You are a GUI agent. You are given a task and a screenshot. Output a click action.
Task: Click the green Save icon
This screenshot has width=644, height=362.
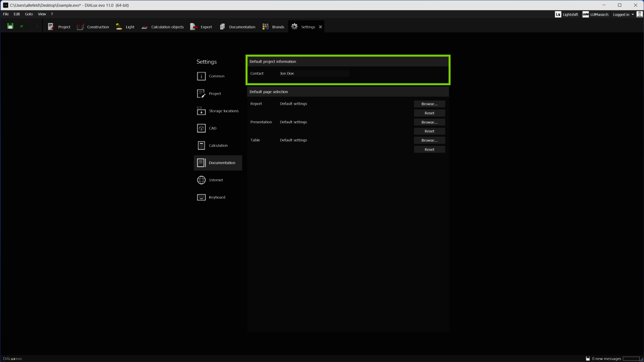point(10,26)
